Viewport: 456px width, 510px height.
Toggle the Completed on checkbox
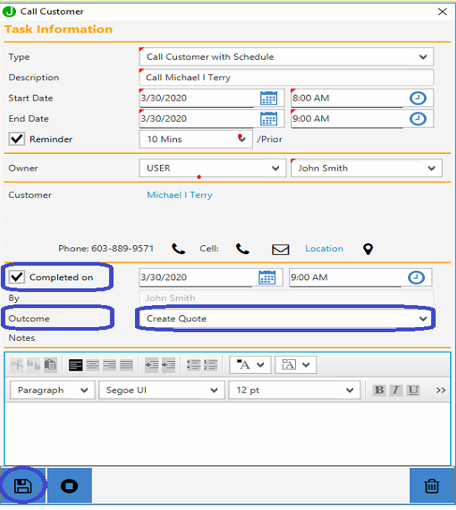[x=17, y=277]
